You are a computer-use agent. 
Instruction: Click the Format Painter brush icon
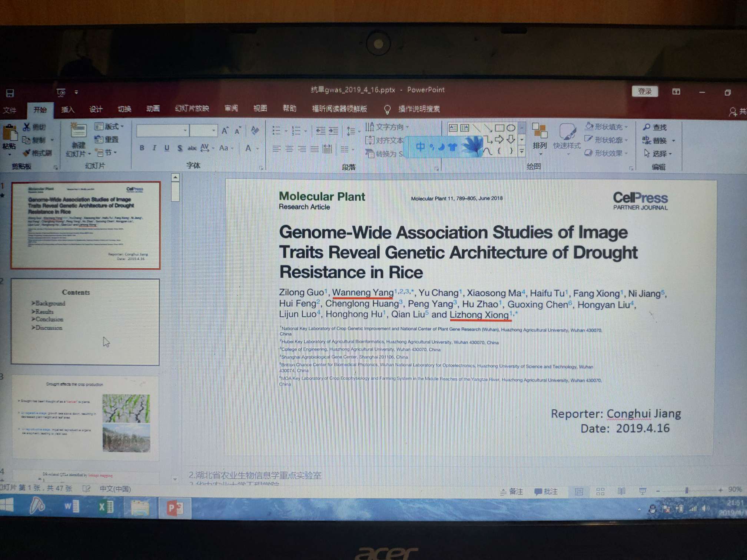[27, 153]
